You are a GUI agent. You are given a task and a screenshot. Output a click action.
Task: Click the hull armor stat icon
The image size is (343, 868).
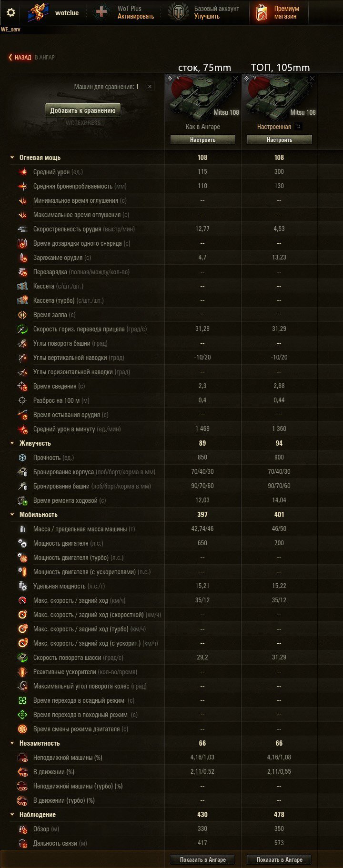click(x=22, y=472)
